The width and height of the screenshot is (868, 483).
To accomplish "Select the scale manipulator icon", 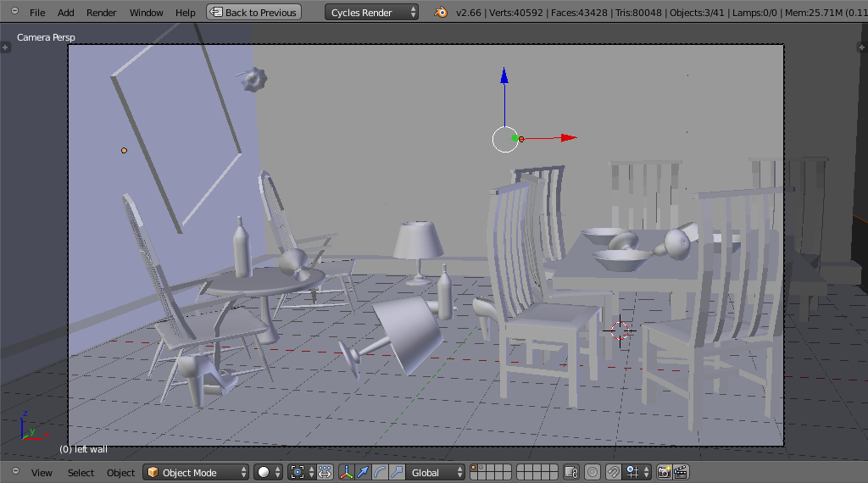I will [396, 472].
